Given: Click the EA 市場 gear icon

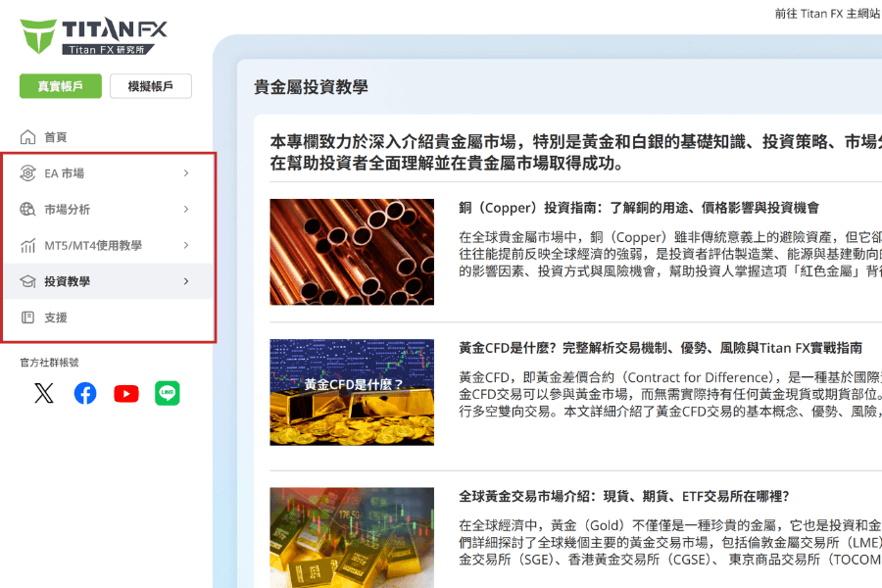Looking at the screenshot, I should [x=27, y=173].
